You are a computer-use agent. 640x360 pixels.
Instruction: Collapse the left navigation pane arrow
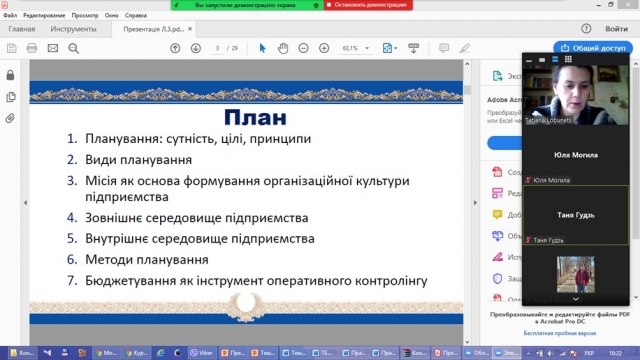click(25, 202)
